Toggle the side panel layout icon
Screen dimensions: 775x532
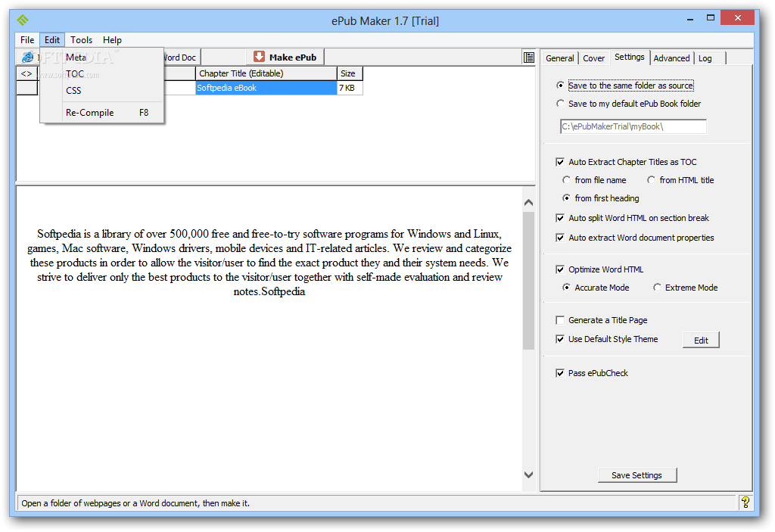click(x=528, y=58)
